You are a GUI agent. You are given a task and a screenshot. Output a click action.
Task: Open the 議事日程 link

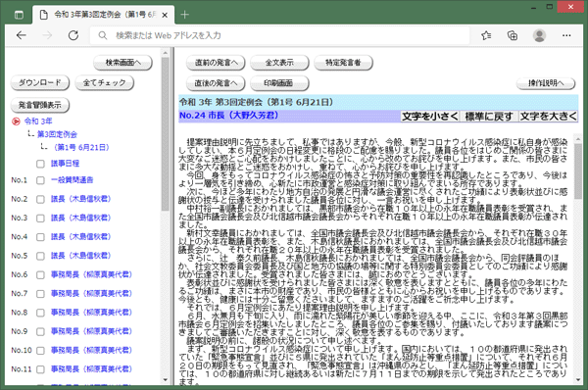[66, 164]
